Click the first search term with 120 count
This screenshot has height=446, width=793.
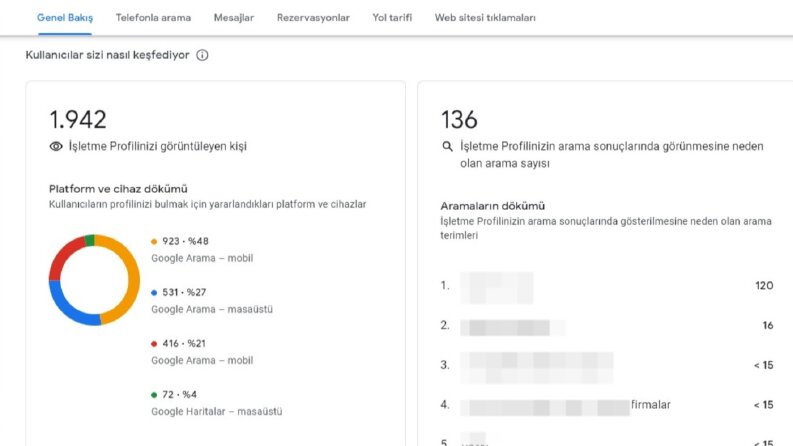(x=497, y=288)
